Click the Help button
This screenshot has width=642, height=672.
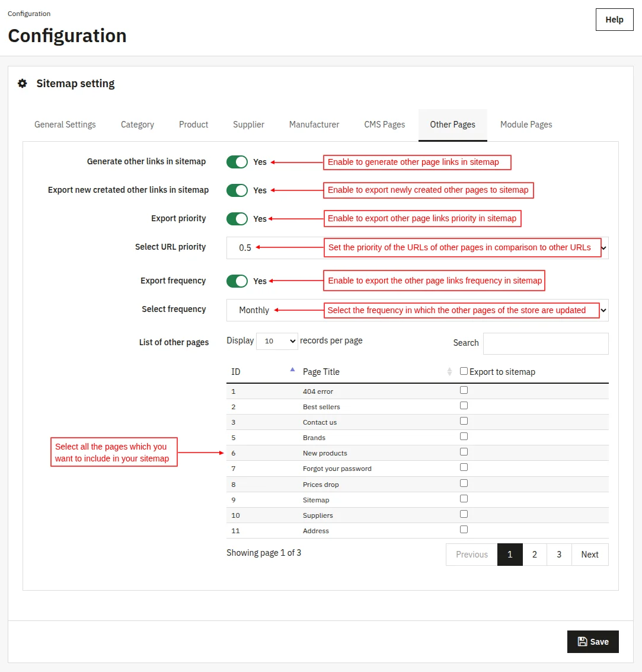pyautogui.click(x=615, y=20)
